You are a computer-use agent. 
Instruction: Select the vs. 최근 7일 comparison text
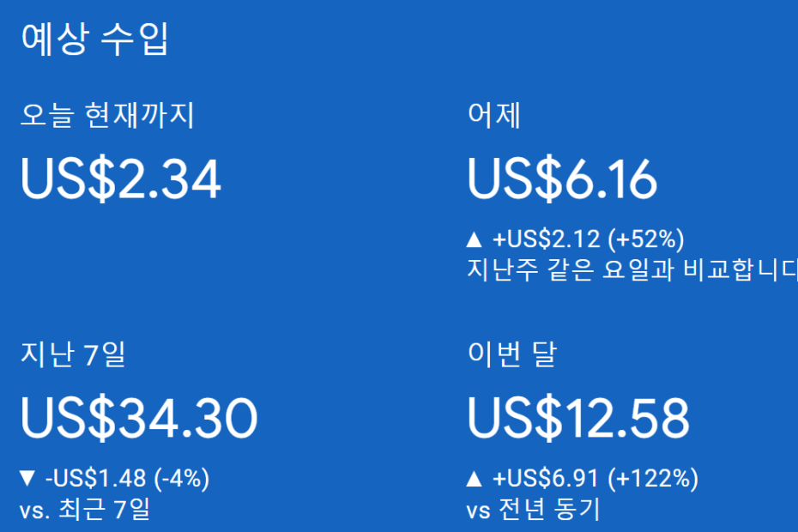(85, 509)
